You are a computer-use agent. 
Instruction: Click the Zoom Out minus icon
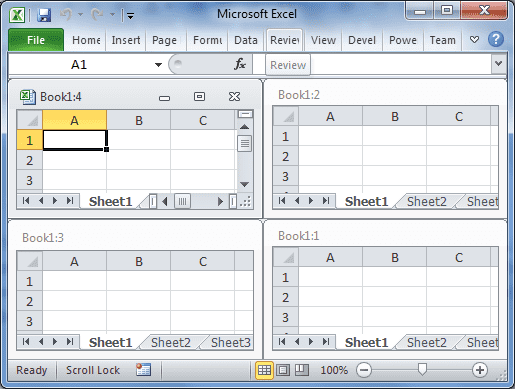click(364, 370)
